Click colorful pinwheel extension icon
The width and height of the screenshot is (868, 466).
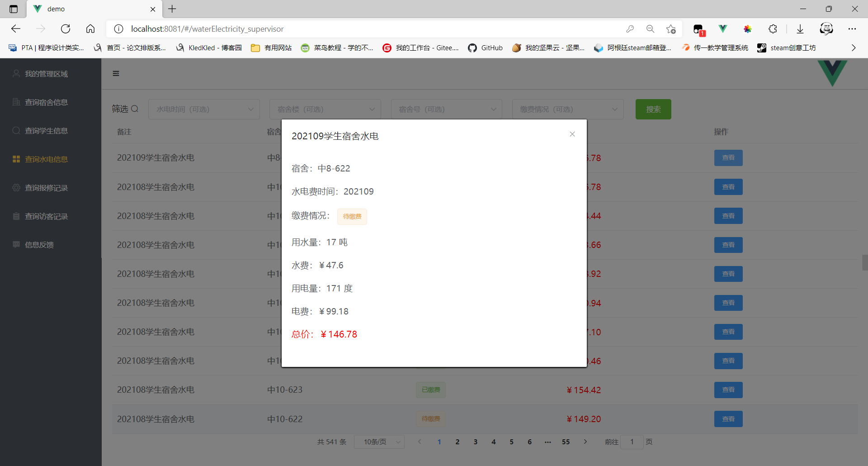pyautogui.click(x=748, y=29)
